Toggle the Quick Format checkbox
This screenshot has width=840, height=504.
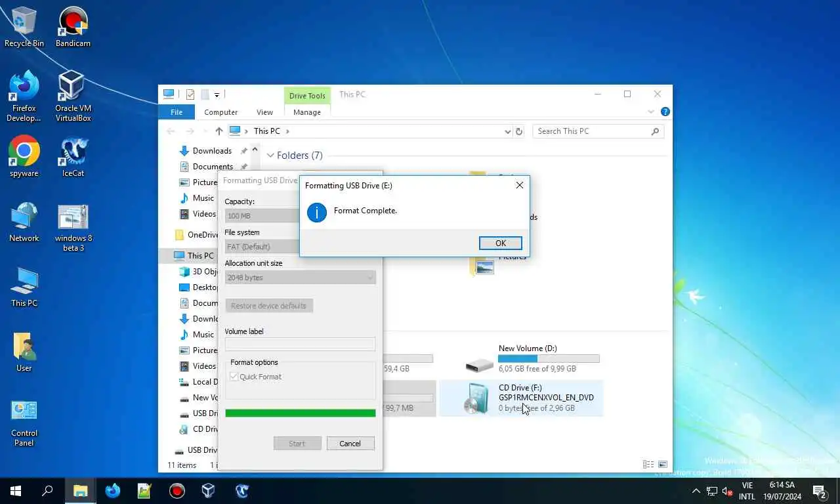(234, 377)
